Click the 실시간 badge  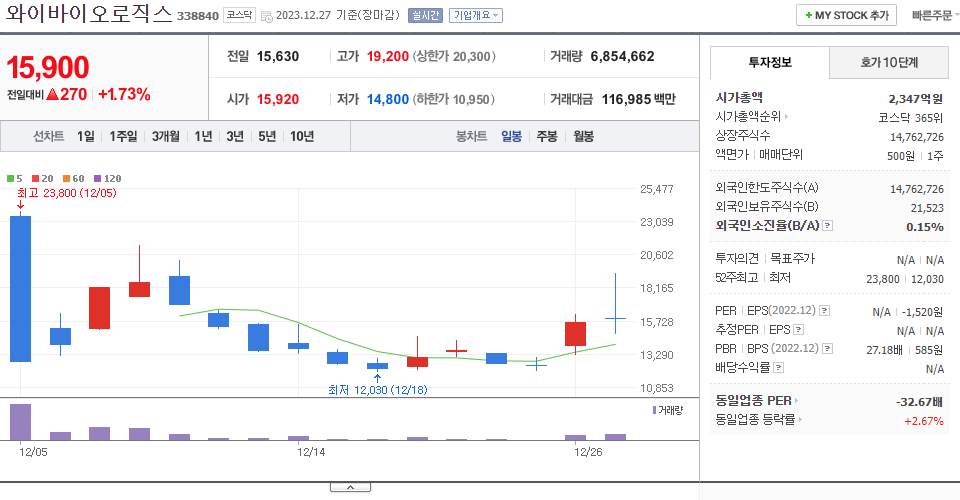click(425, 15)
